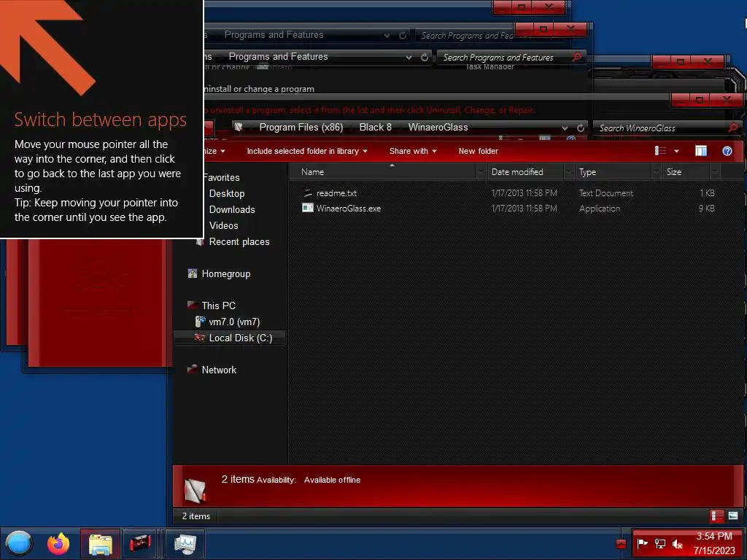Open Type column filter dropdown

pos(657,172)
